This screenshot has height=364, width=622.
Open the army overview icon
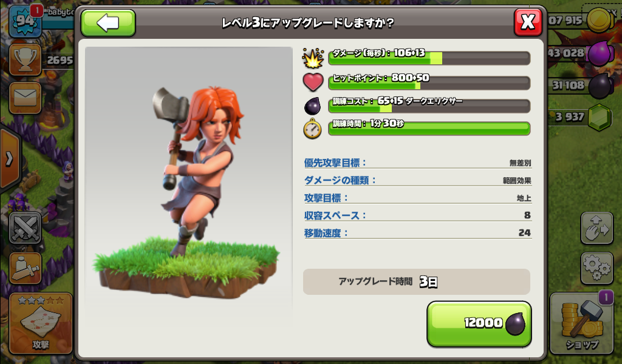click(x=25, y=268)
